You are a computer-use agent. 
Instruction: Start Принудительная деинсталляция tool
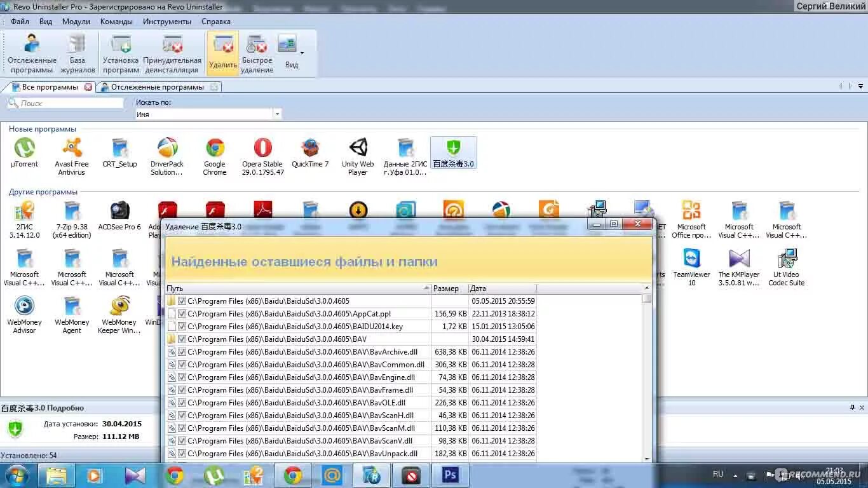tap(172, 53)
